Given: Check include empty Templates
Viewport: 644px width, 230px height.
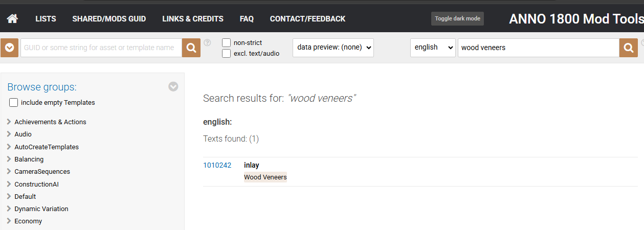Looking at the screenshot, I should coord(14,102).
